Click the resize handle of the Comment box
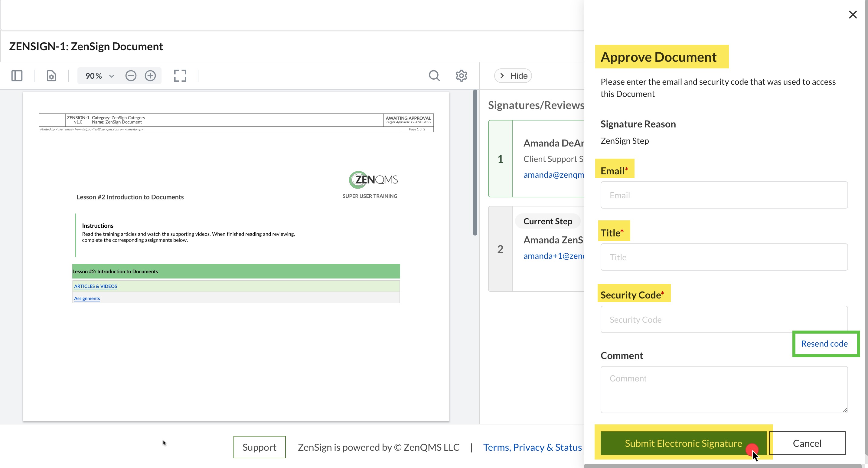The image size is (868, 468). [844, 410]
